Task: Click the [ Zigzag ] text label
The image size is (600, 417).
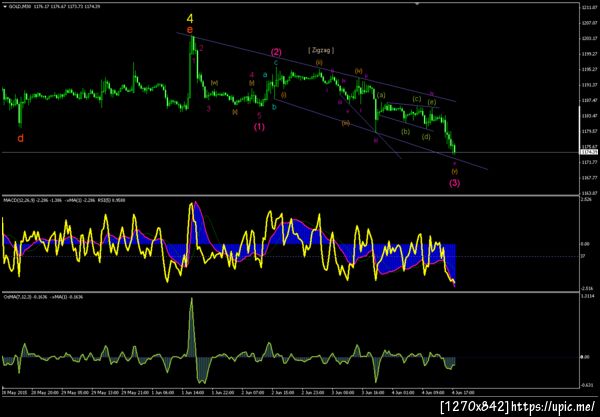Action: pos(321,50)
